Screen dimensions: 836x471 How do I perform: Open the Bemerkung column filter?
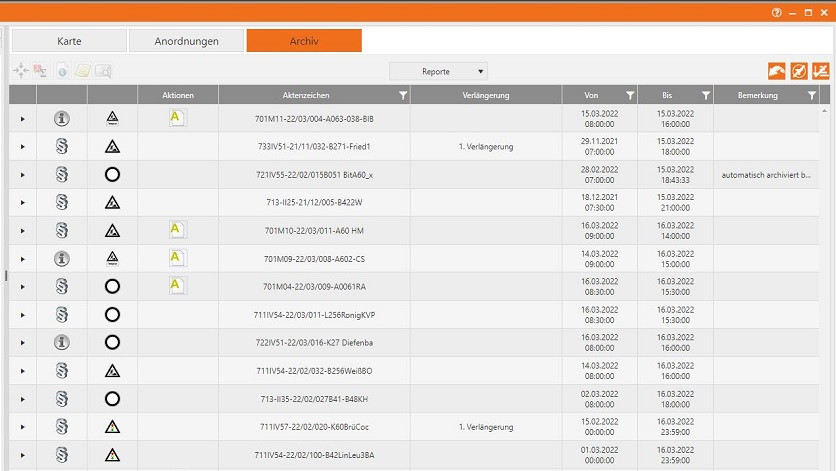(810, 96)
